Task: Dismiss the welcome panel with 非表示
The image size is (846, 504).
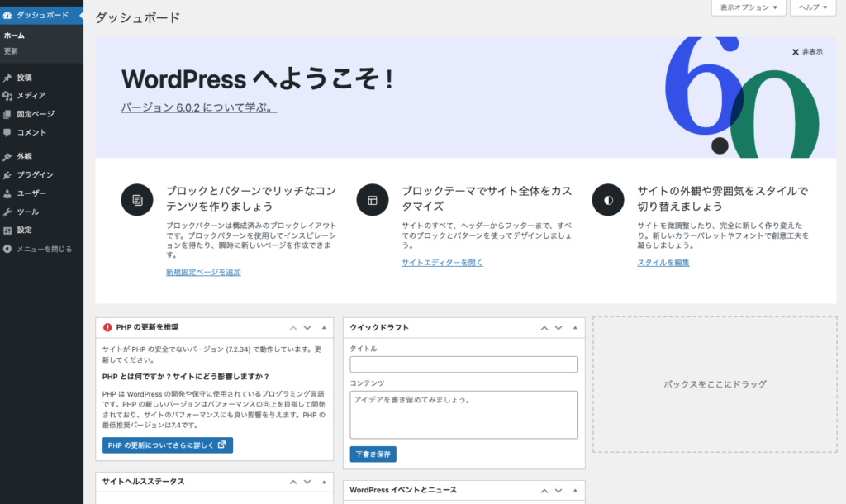Action: coord(807,51)
